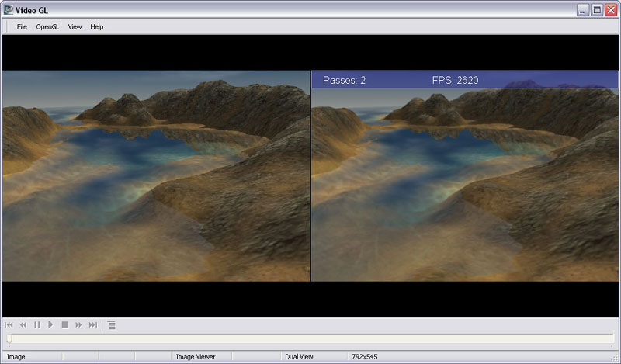Click the seek slider thumb
621x364 pixels.
pyautogui.click(x=9, y=338)
